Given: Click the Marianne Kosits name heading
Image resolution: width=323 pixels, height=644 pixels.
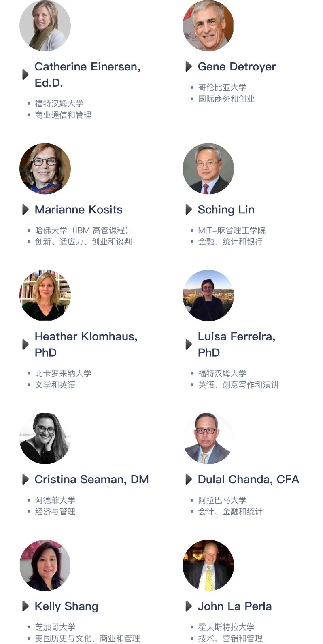Looking at the screenshot, I should point(79,210).
